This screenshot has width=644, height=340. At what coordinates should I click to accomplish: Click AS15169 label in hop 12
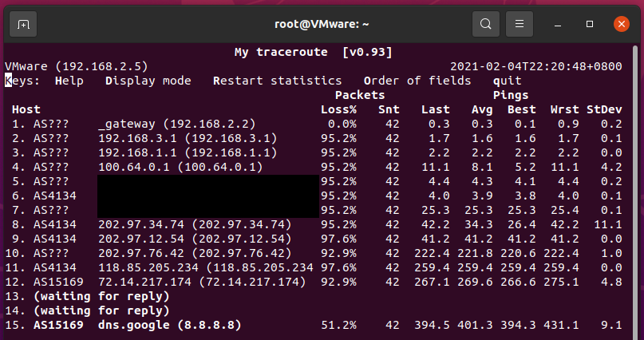pyautogui.click(x=58, y=282)
